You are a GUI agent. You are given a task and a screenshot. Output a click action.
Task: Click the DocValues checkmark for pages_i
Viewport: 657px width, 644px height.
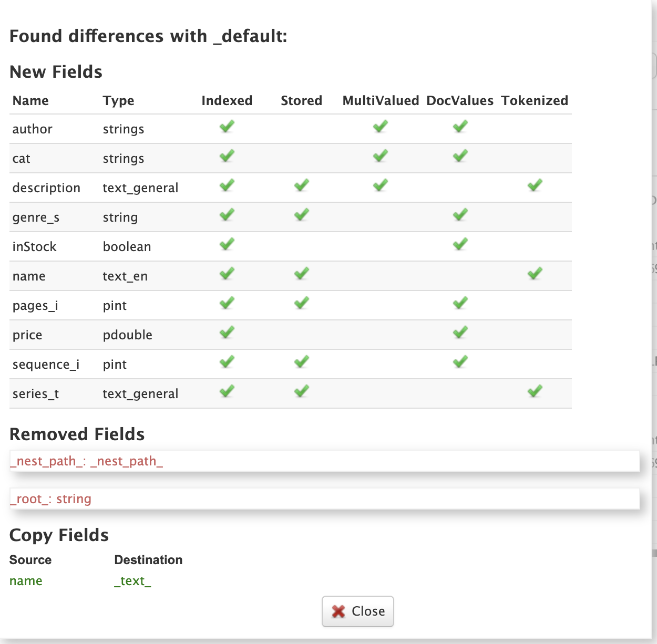pos(460,303)
